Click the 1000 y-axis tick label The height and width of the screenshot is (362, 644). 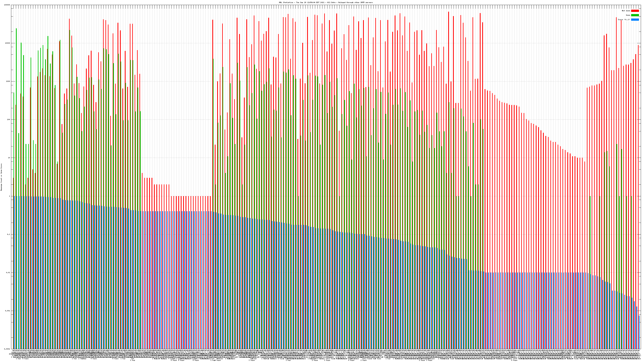point(8,81)
